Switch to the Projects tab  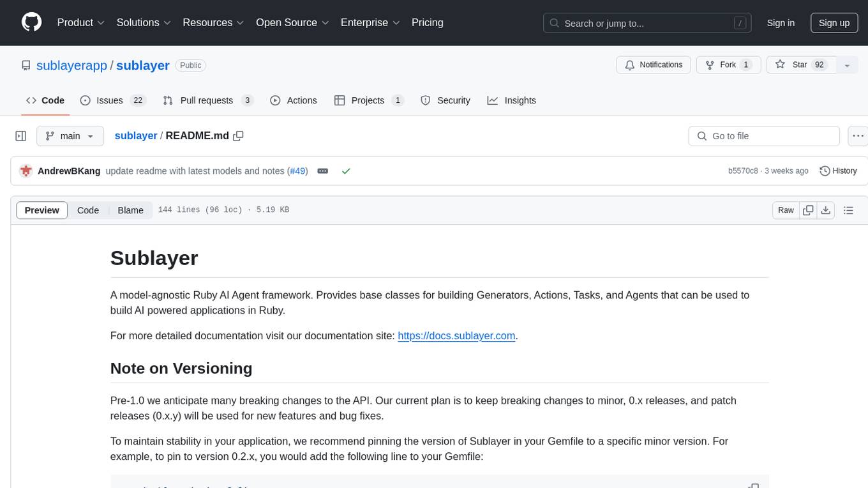369,100
